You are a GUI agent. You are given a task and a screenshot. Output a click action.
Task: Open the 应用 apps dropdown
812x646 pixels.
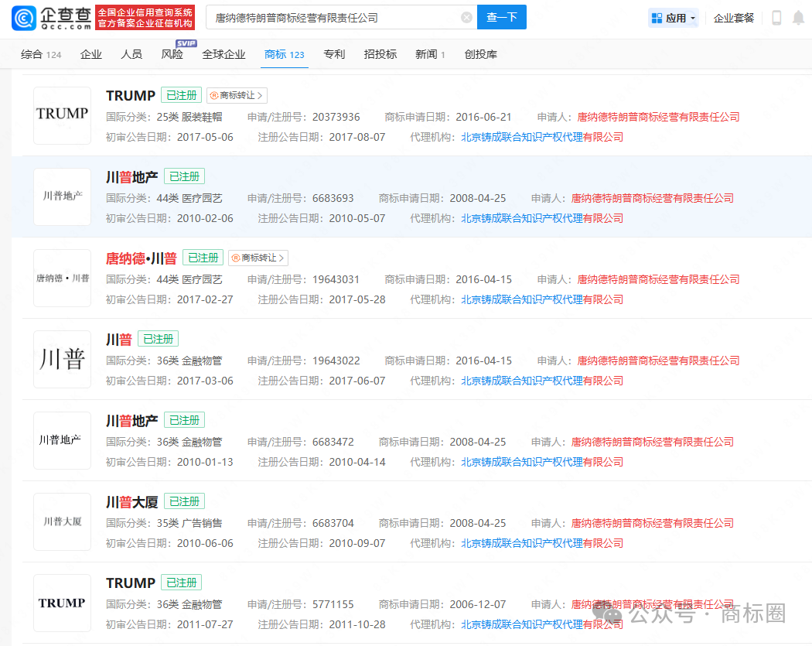(x=674, y=18)
